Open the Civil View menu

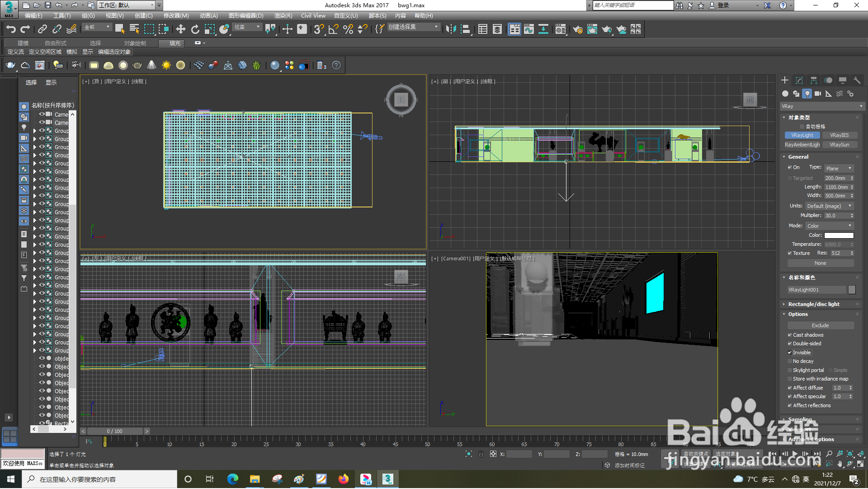313,15
